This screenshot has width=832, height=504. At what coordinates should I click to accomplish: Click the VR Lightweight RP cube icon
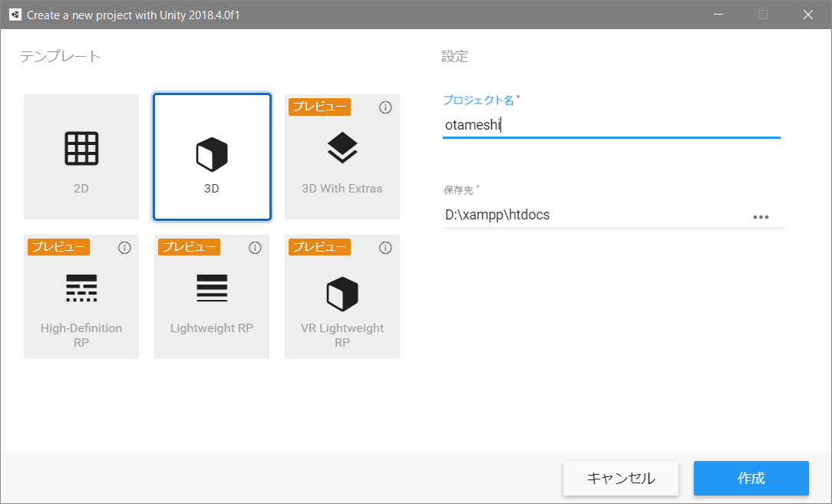pos(342,293)
